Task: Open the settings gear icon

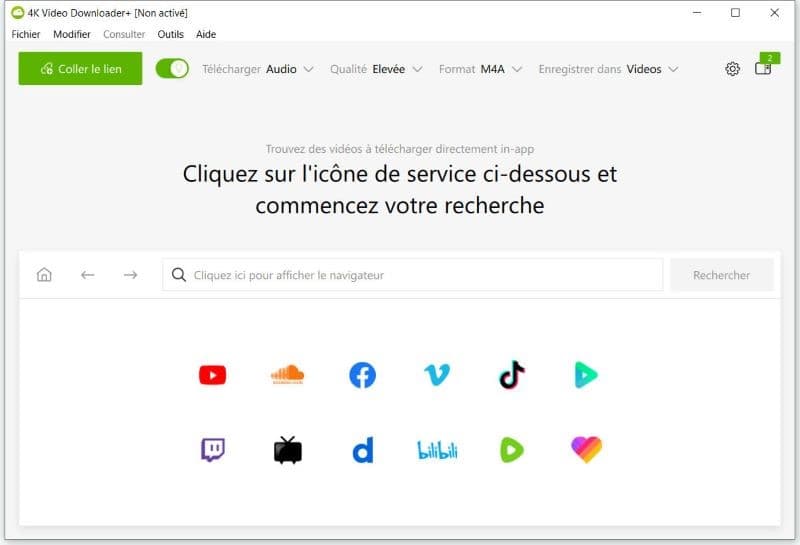Action: click(732, 69)
